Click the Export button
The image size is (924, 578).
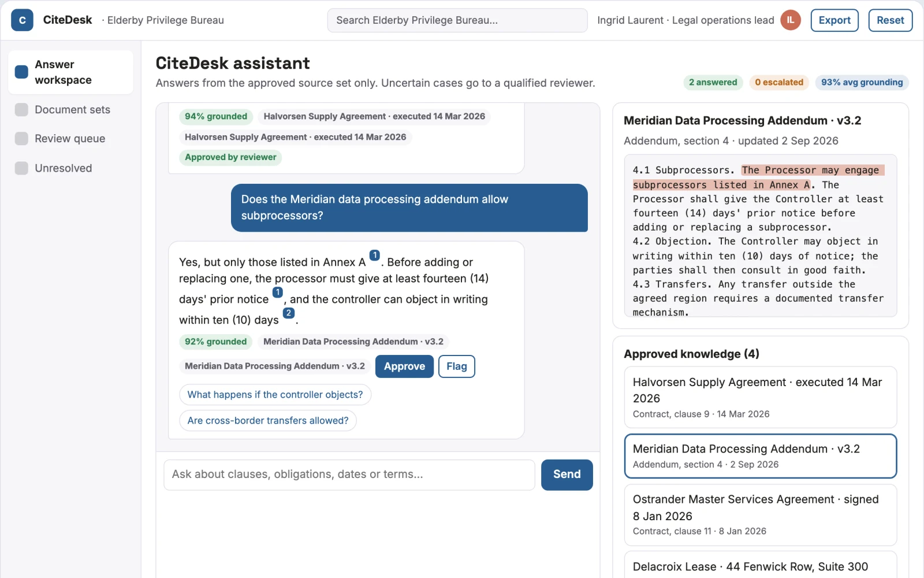(834, 20)
